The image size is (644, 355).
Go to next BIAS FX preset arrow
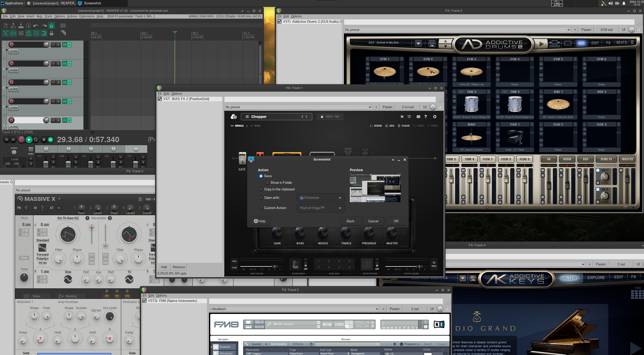coord(306,117)
